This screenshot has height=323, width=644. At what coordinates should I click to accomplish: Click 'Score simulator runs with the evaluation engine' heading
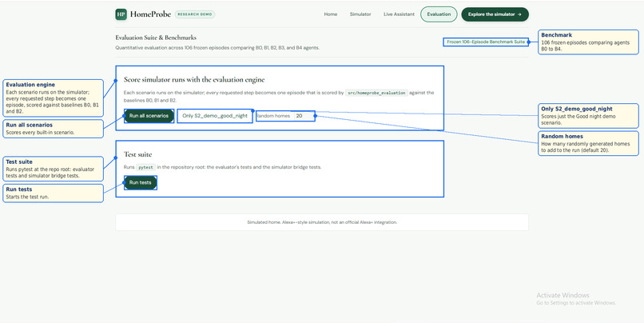pyautogui.click(x=194, y=80)
